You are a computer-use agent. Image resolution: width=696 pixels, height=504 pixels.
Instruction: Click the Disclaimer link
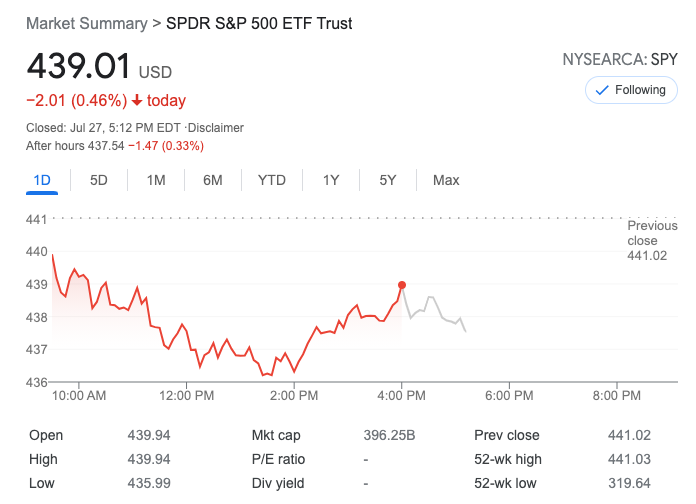coord(216,127)
